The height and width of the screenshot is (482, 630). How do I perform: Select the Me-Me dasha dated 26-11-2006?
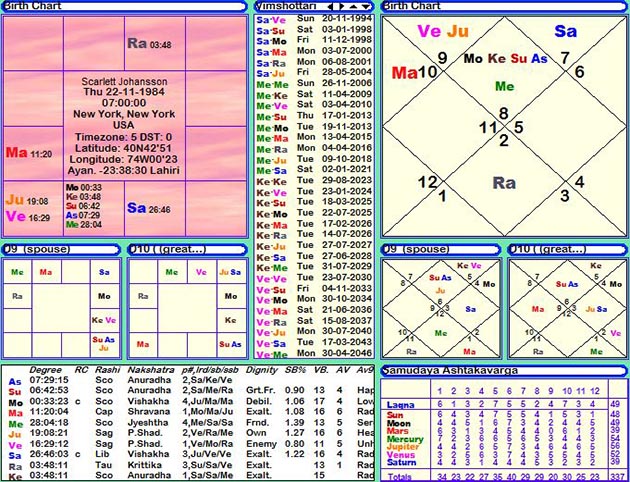314,84
